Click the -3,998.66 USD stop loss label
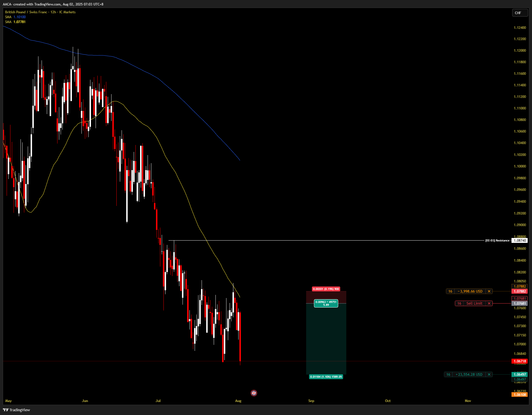 pyautogui.click(x=470, y=291)
